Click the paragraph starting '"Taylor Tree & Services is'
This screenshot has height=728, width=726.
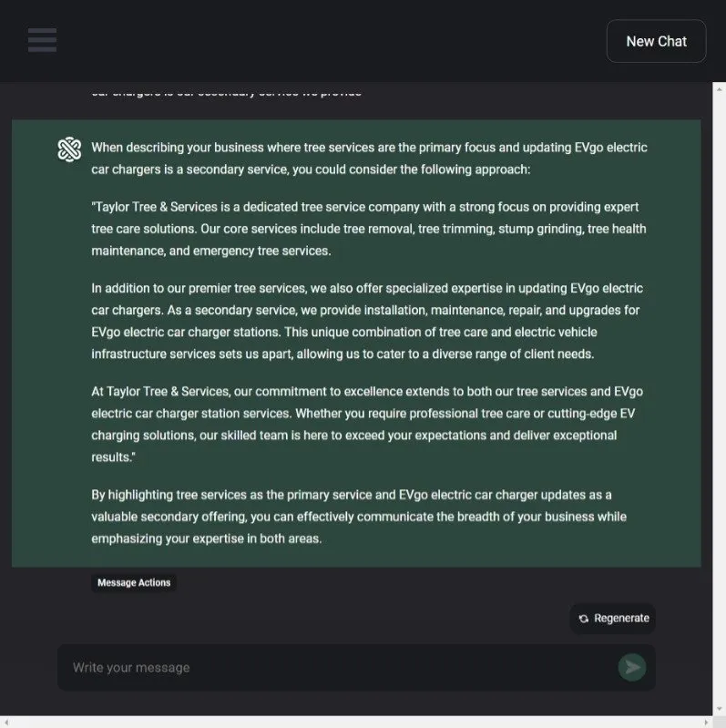pos(369,229)
